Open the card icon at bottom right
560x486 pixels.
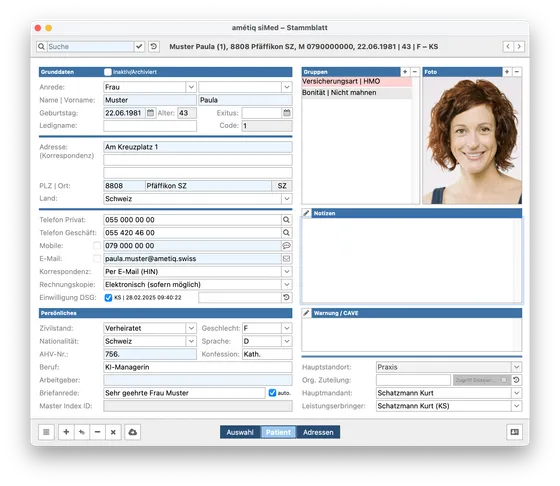coord(515,432)
